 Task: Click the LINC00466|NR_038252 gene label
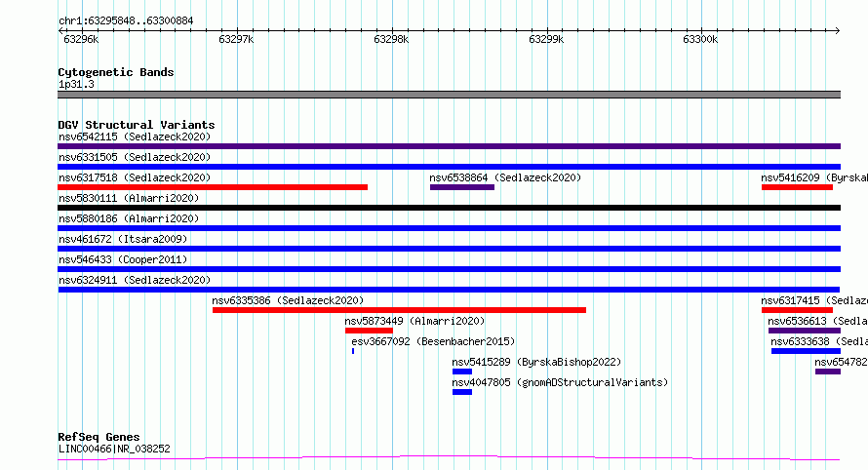[x=114, y=449]
